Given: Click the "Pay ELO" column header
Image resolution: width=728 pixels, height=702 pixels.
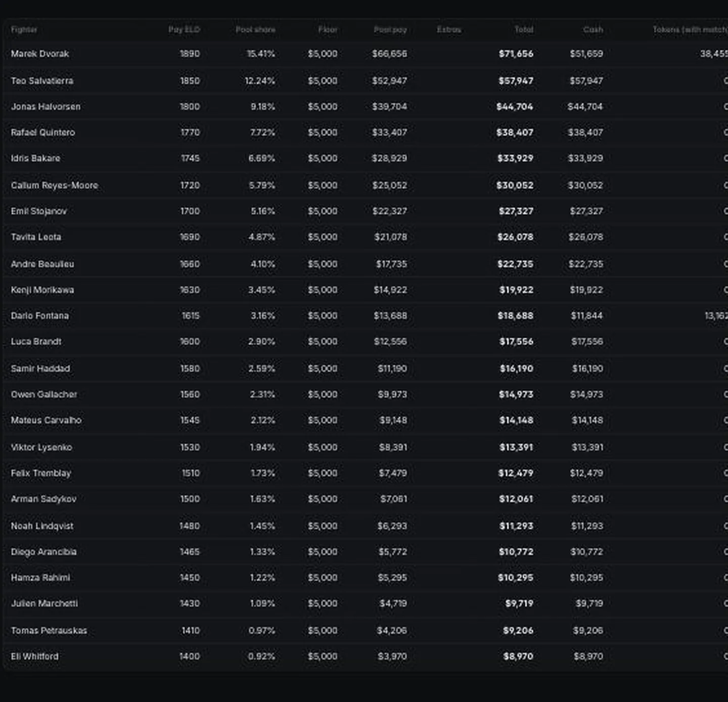Looking at the screenshot, I should pos(184,30).
